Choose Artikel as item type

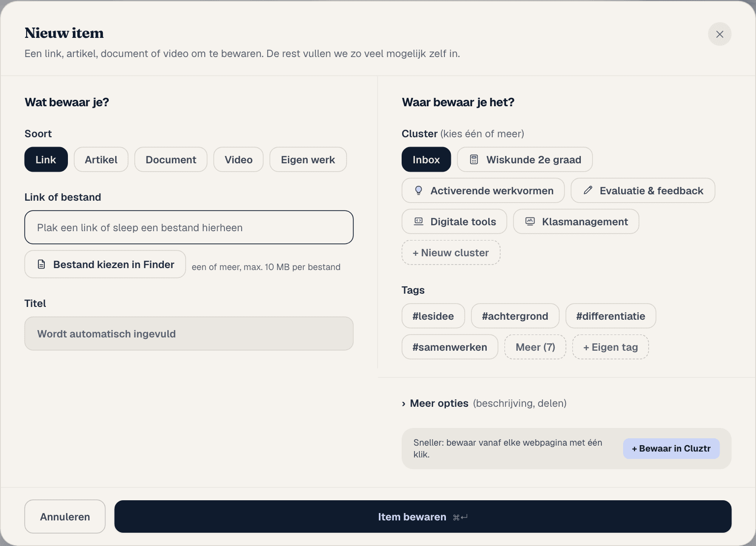101,159
